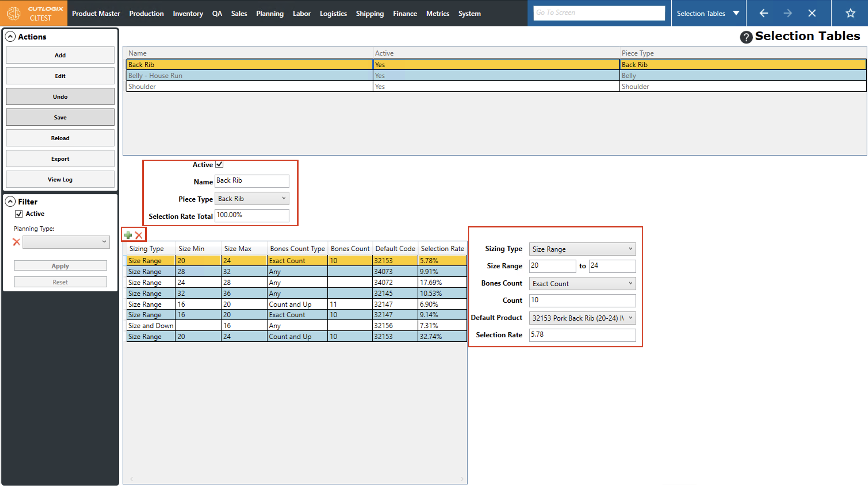Collapse the Filter panel
868x486 pixels.
click(10, 202)
